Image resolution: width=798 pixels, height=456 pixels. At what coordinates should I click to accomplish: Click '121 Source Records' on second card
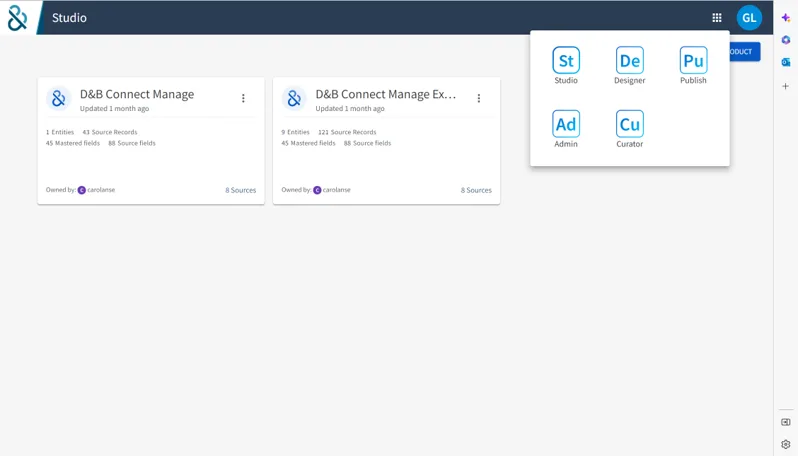tap(347, 132)
